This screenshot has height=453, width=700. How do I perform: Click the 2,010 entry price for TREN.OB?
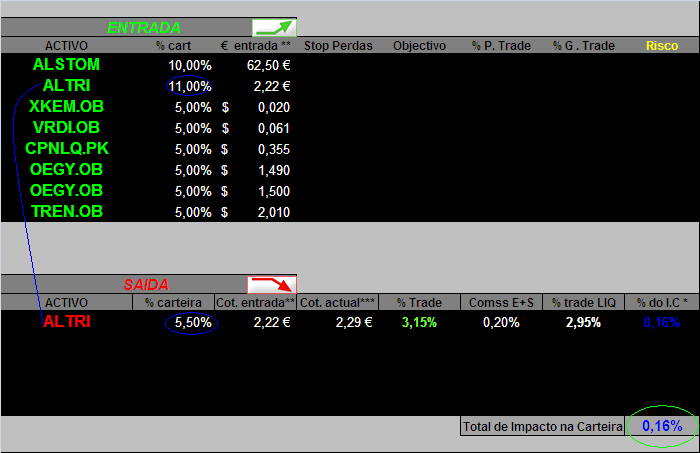pyautogui.click(x=274, y=212)
